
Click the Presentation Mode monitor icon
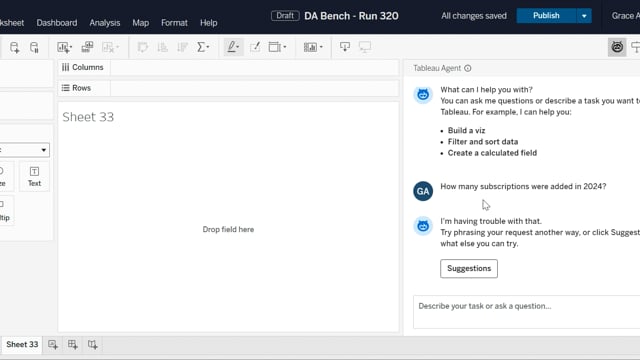365,47
